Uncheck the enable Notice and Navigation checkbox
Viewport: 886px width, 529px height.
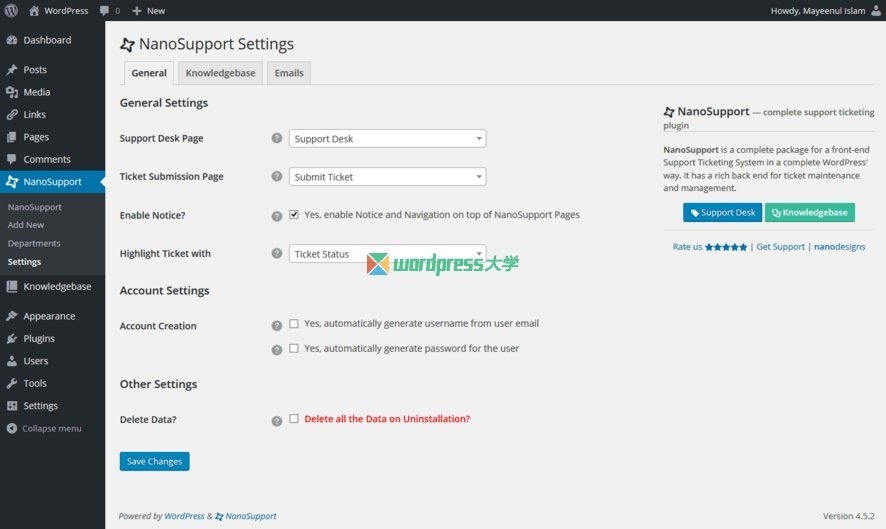pos(294,214)
